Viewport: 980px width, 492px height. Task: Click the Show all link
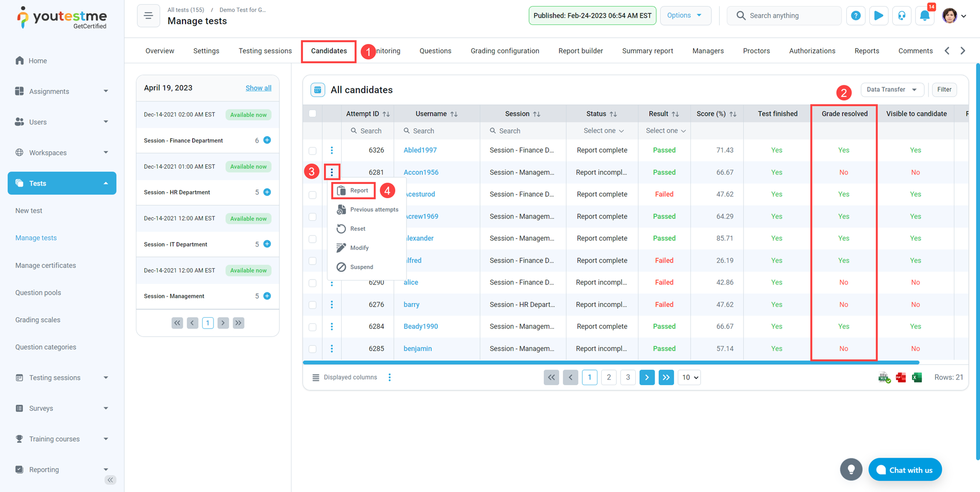(258, 88)
